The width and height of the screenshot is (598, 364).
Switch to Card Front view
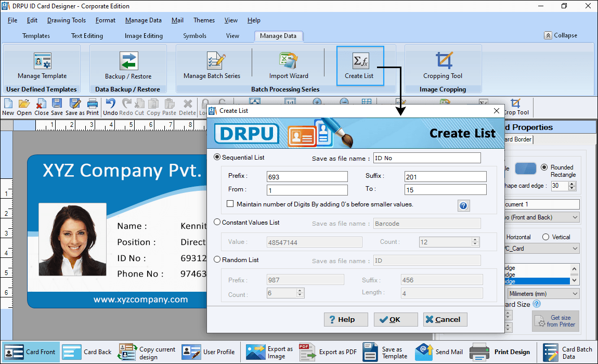point(31,352)
